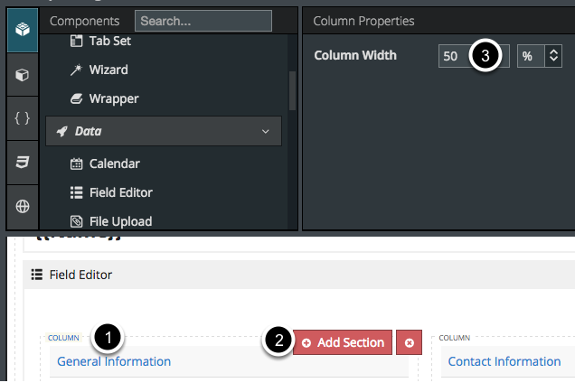Choose the Field Editor component in list

tap(120, 192)
